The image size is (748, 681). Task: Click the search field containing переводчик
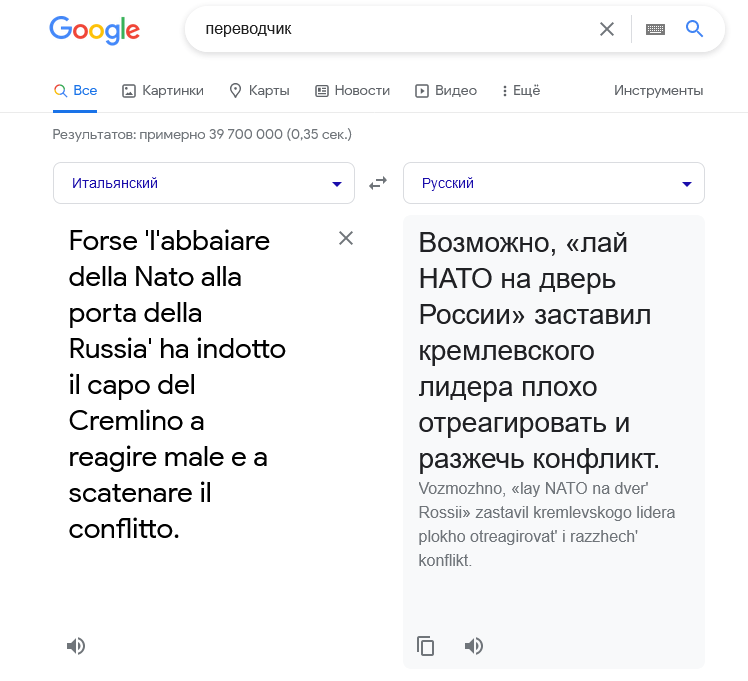[390, 29]
